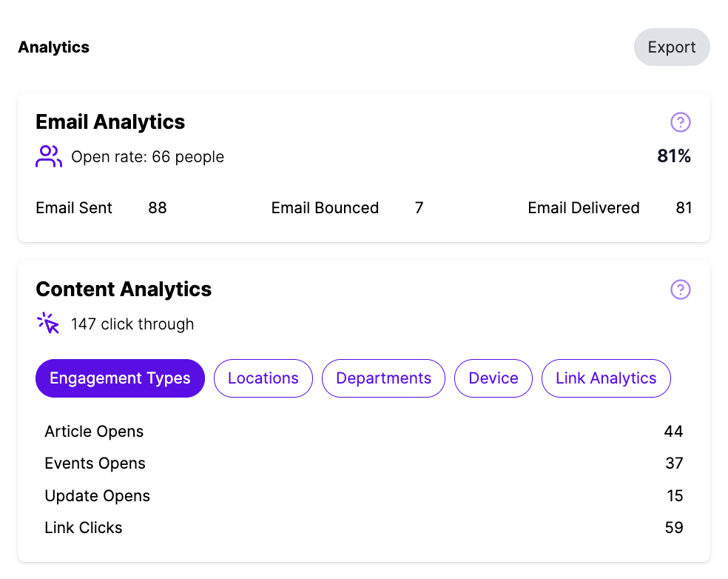Switch to the Locations tab
This screenshot has width=728, height=579.
point(263,378)
